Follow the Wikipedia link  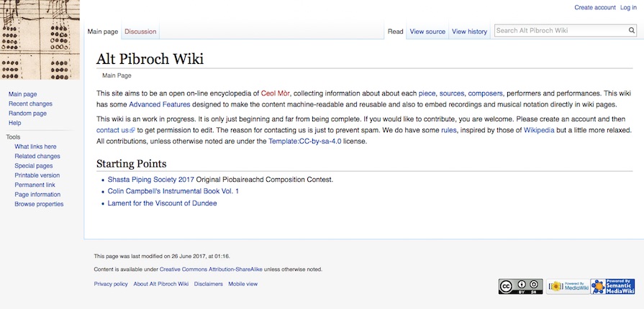click(x=539, y=131)
